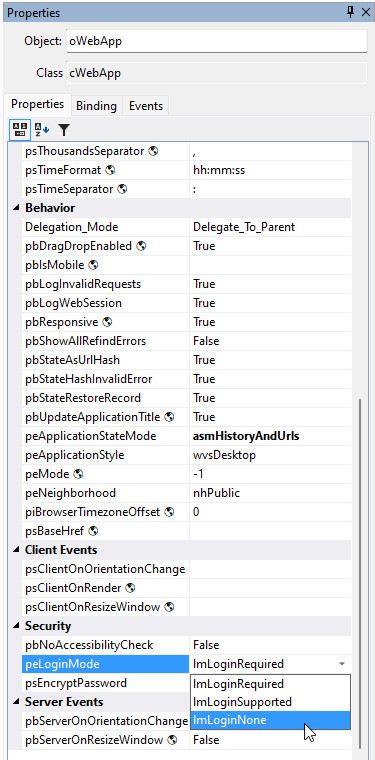Click globe icon beside pbServerOnResizeWindow
The height and width of the screenshot is (760, 375).
[x=172, y=740]
